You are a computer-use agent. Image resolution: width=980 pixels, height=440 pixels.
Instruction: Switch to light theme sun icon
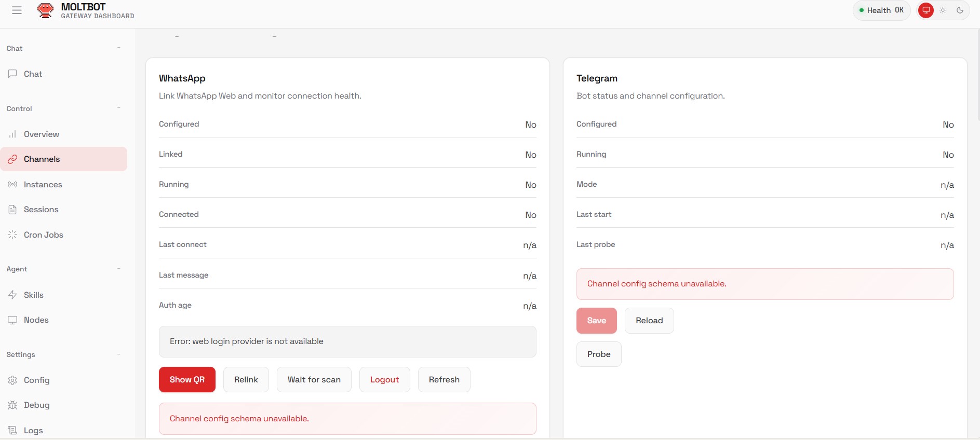(943, 10)
